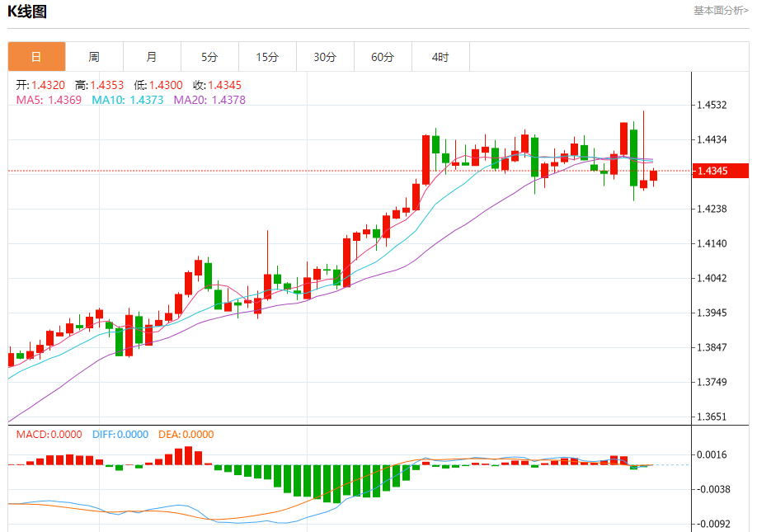Image resolution: width=757 pixels, height=532 pixels.
Task: Switch to the 周 weekly tab
Action: tap(94, 57)
